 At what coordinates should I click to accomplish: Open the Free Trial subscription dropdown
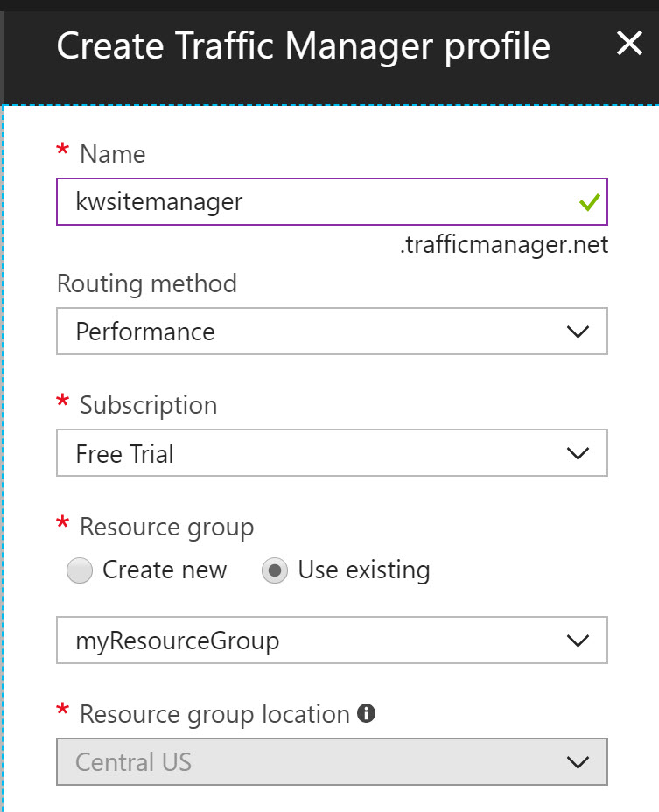(x=332, y=453)
